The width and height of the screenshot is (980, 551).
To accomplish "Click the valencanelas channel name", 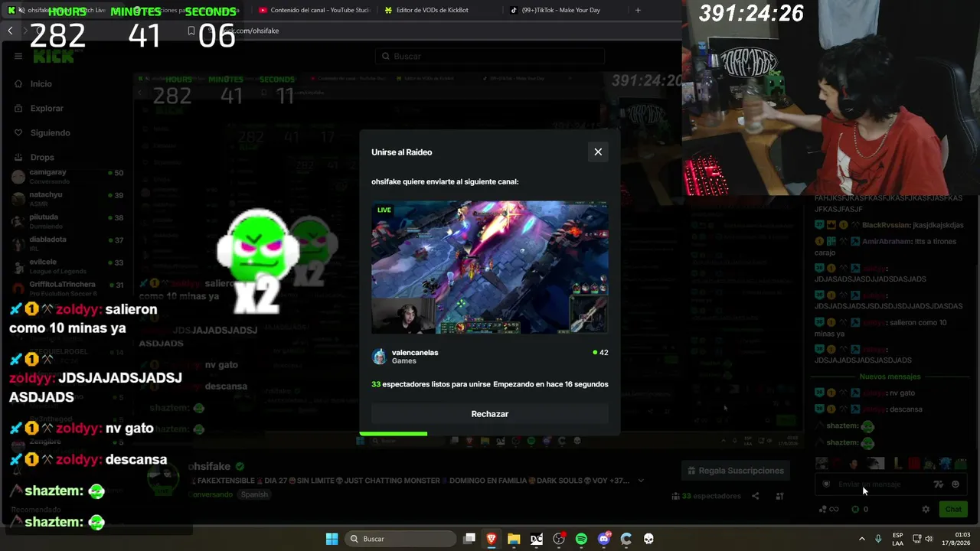I will coord(415,353).
